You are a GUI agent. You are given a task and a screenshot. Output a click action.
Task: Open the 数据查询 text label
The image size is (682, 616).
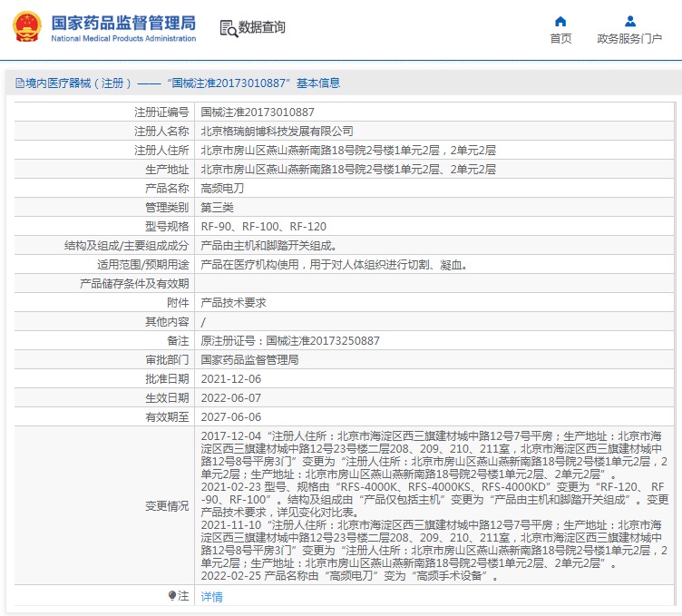[262, 28]
